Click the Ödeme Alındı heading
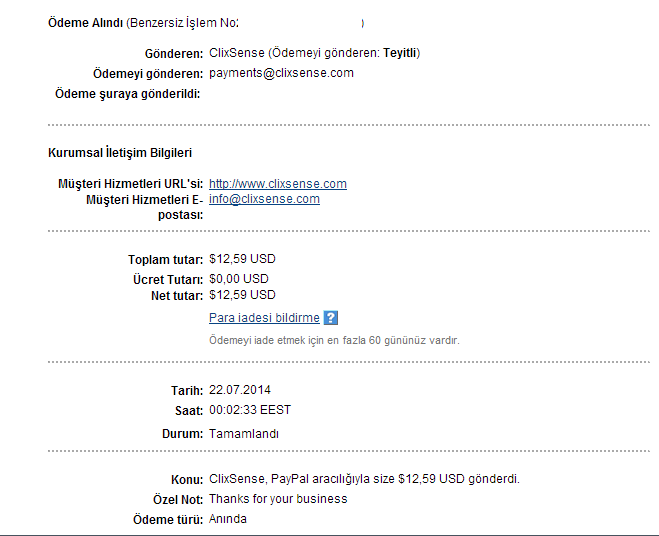Viewport: 659px width, 536px height. point(85,23)
